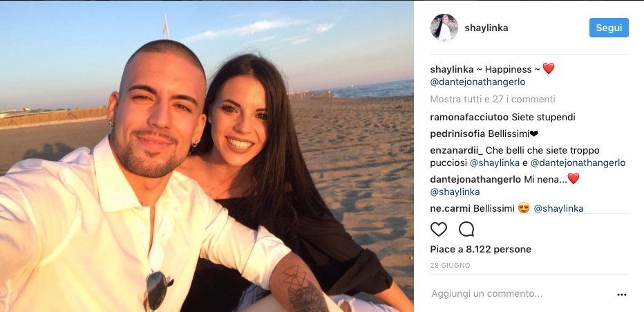Visit ne.carmi's profile

pyautogui.click(x=450, y=208)
